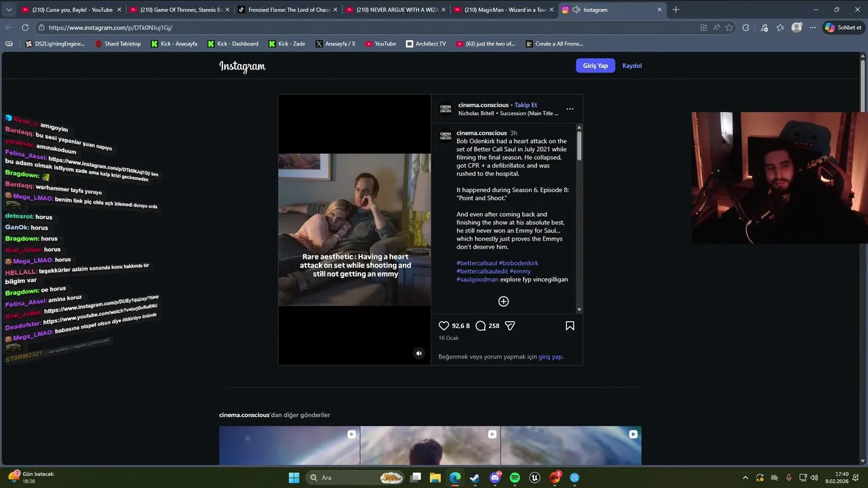Go back to previous page

click(x=9, y=28)
